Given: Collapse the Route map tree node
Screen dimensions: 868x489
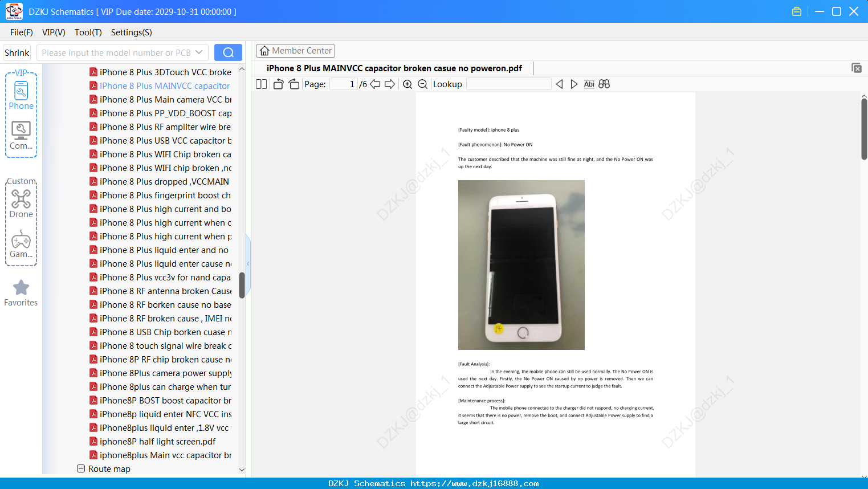Looking at the screenshot, I should (x=81, y=468).
